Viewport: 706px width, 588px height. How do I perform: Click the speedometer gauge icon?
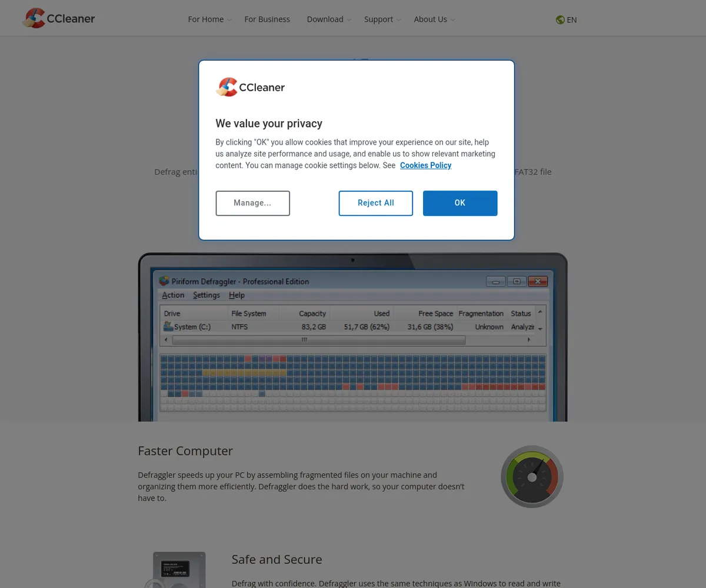pyautogui.click(x=532, y=477)
